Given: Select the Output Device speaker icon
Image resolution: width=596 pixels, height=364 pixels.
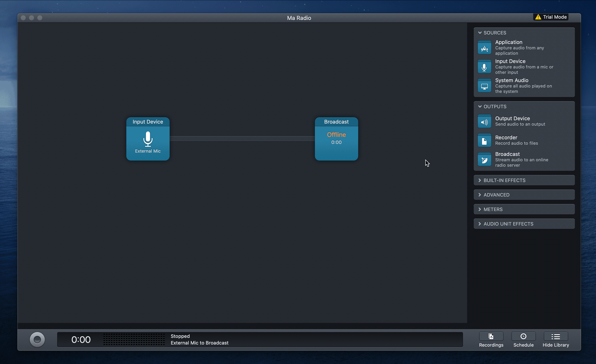Looking at the screenshot, I should tap(484, 121).
